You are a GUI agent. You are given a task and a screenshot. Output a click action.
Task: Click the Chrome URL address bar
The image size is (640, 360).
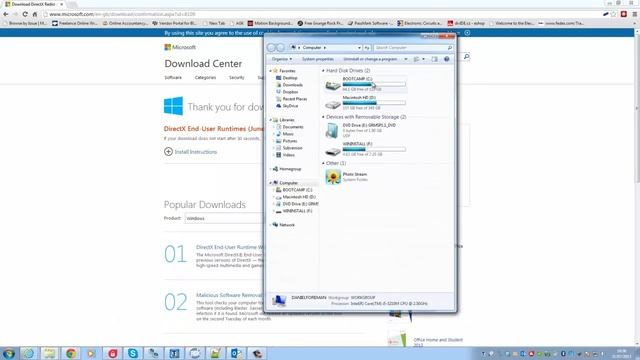click(322, 14)
